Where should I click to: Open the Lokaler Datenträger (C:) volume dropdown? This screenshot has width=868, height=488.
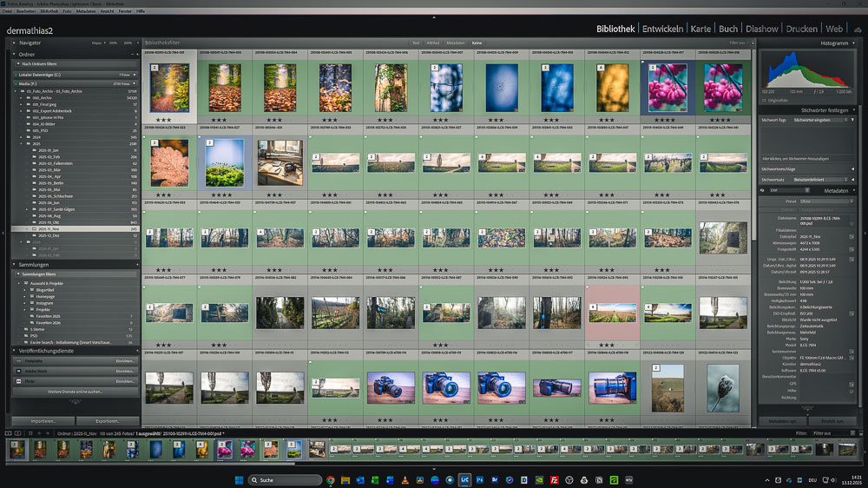[134, 75]
